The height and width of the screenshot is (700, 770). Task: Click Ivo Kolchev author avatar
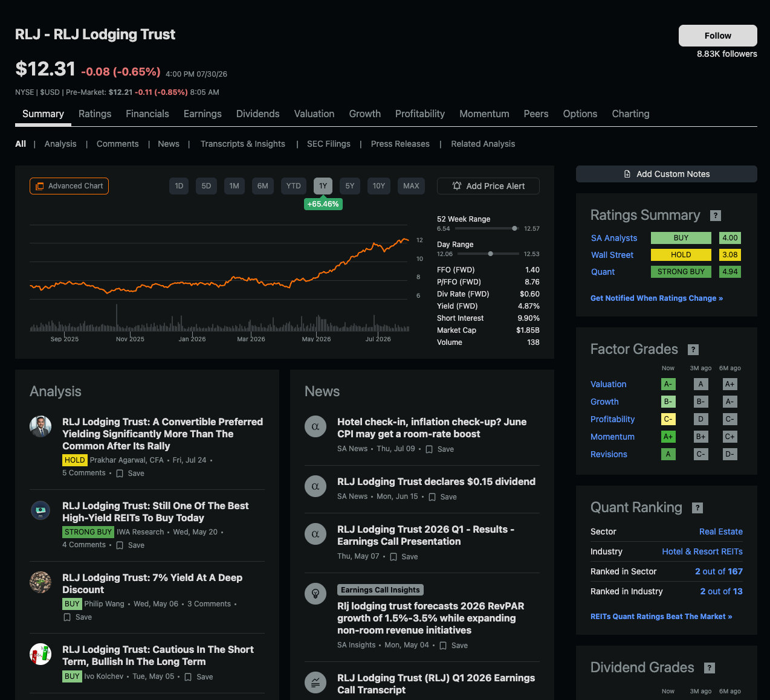[40, 654]
